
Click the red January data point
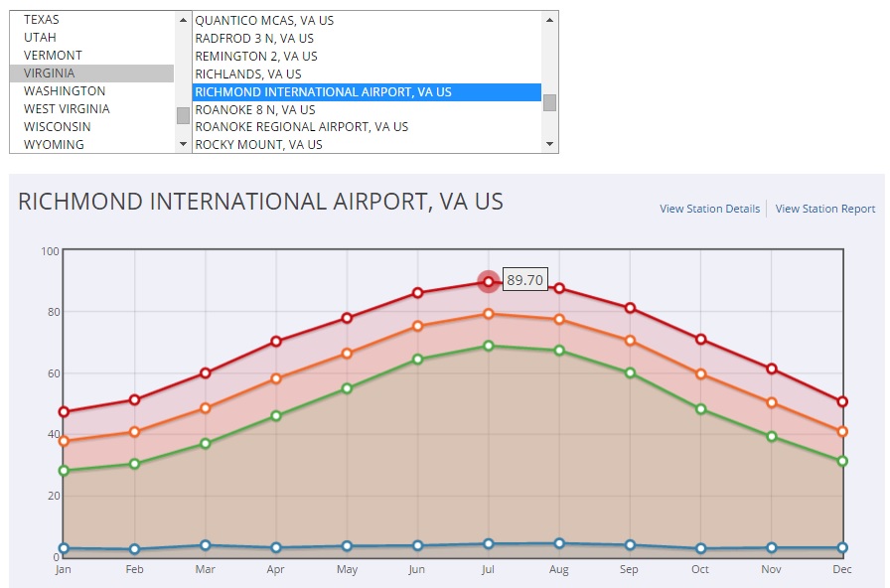[64, 412]
